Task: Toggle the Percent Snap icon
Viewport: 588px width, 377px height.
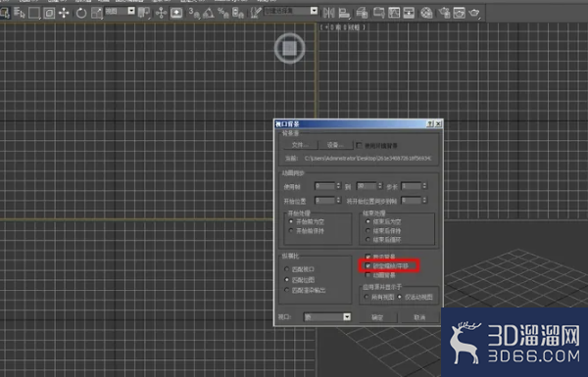Action: click(x=223, y=13)
